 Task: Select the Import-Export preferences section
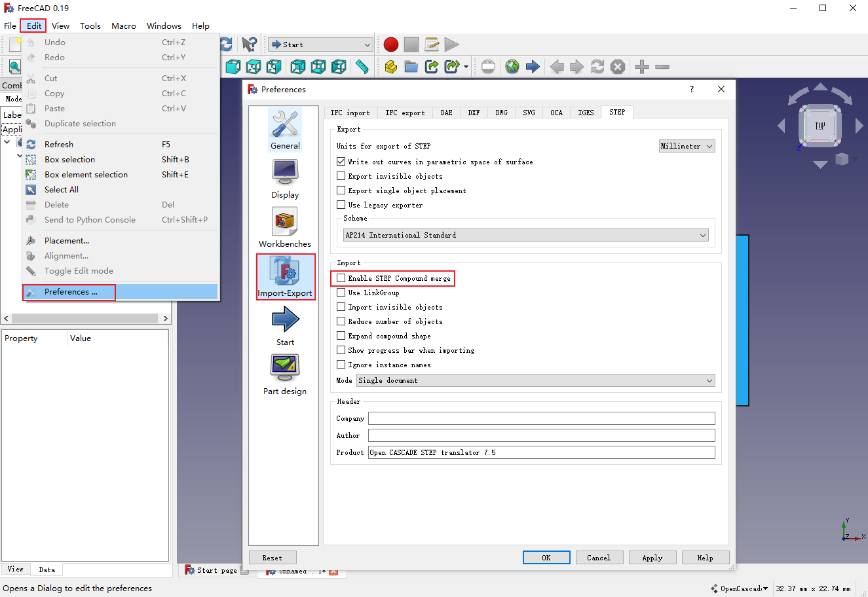[x=286, y=277]
